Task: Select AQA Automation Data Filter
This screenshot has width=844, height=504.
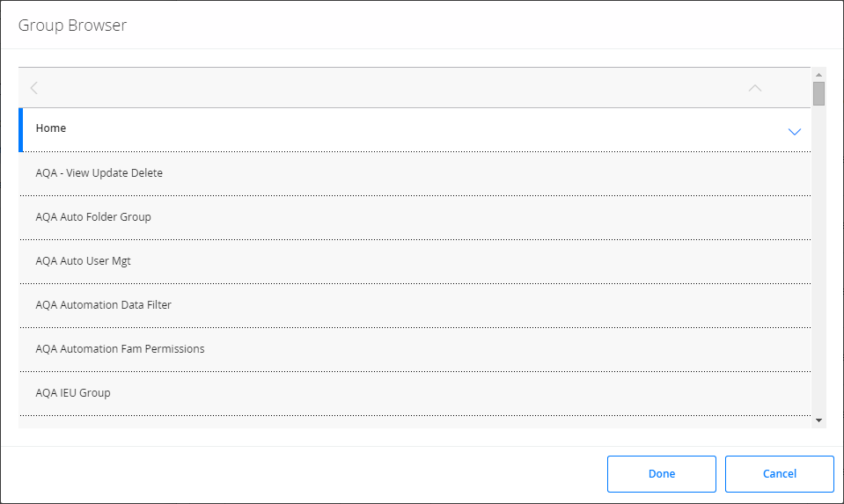Action: (x=415, y=305)
